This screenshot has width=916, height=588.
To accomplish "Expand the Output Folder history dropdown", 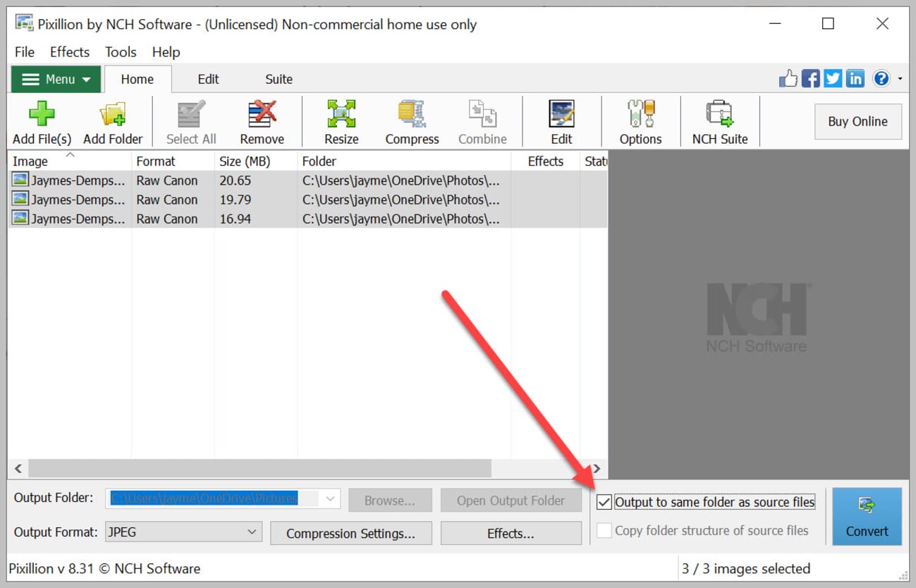I will (329, 498).
